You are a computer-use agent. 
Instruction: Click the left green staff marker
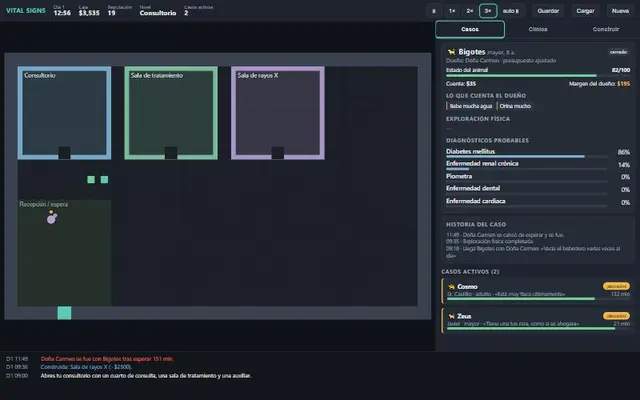91,180
